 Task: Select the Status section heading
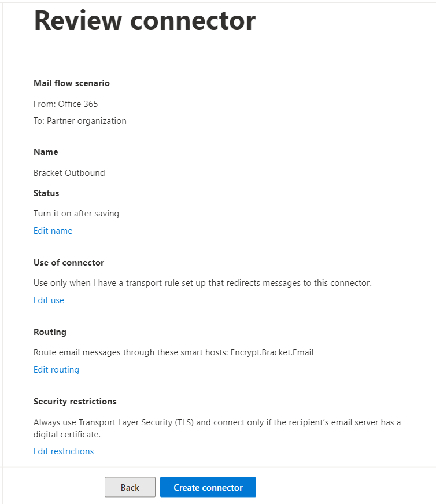pos(46,193)
